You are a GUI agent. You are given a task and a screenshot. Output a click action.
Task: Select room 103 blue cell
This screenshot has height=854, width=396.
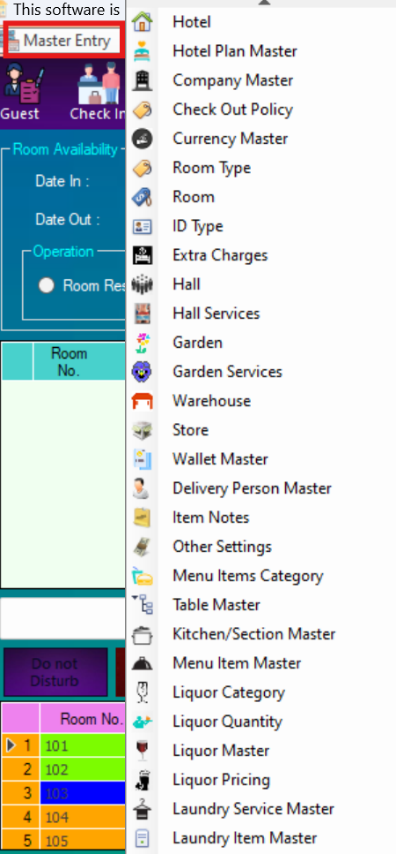(x=83, y=793)
